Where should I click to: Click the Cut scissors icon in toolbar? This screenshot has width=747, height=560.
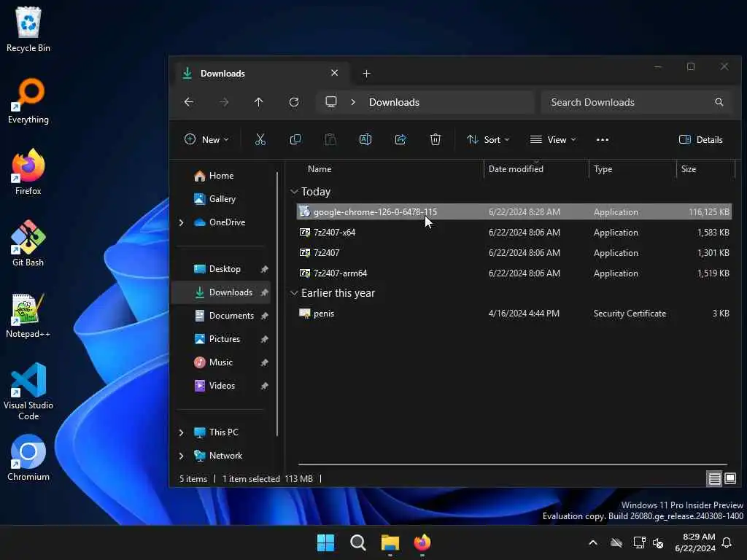(x=260, y=139)
